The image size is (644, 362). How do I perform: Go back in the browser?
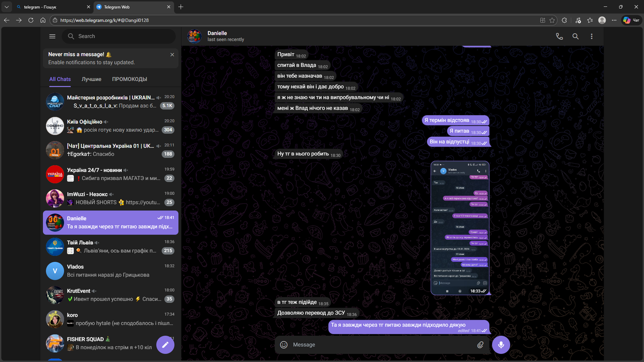[7, 20]
